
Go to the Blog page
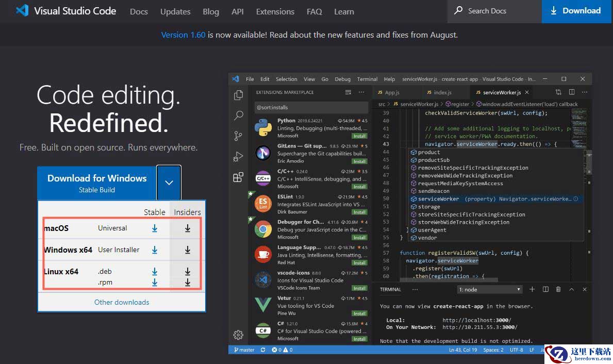(x=211, y=12)
